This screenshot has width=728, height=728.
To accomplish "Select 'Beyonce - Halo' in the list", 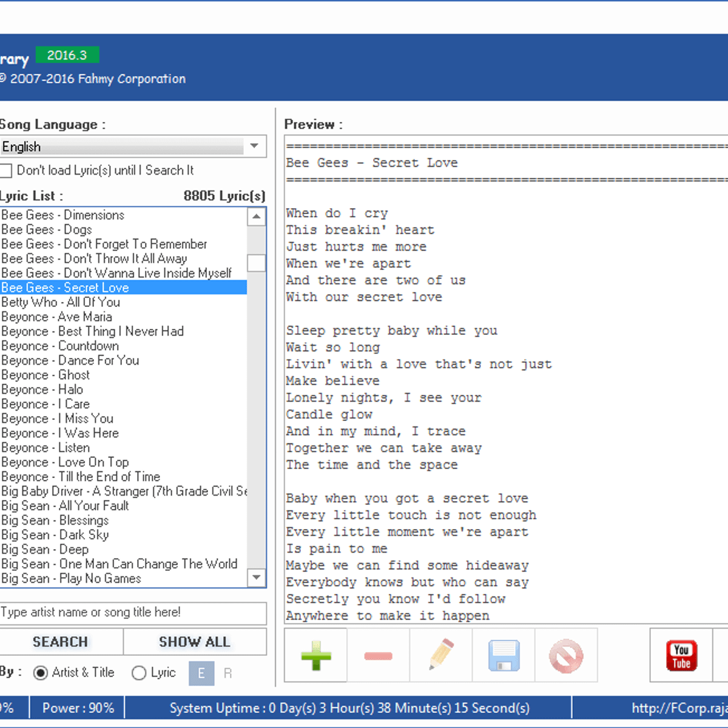I will point(124,389).
